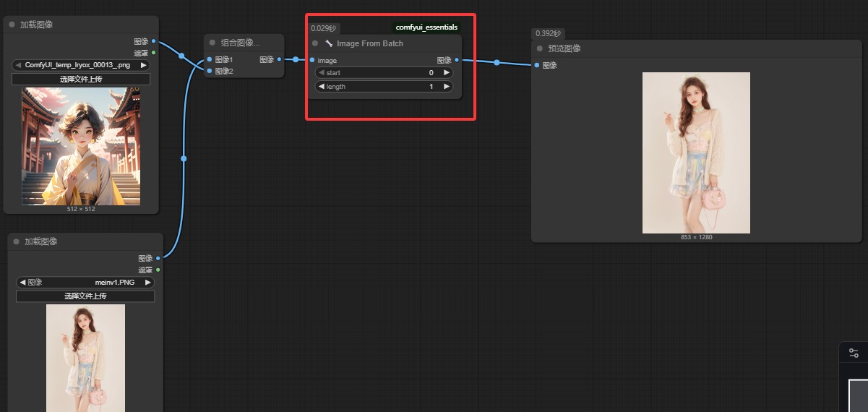Click the 图像2 input port on 组合图像 node
This screenshot has width=868, height=412.
tap(210, 71)
